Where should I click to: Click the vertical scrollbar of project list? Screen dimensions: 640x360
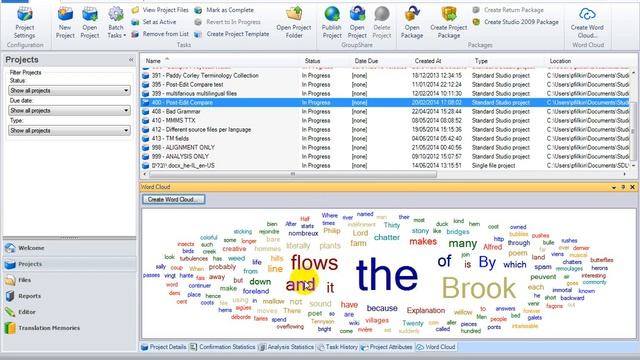point(633,131)
